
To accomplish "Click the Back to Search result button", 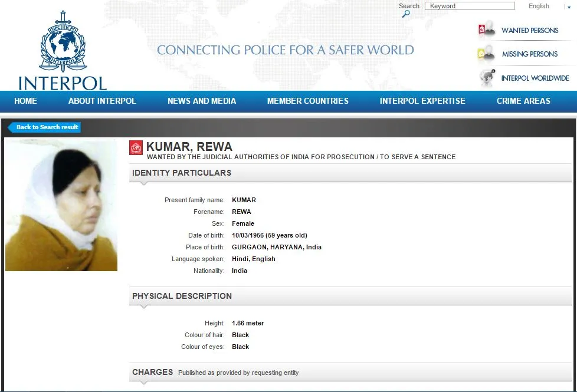I will (44, 127).
